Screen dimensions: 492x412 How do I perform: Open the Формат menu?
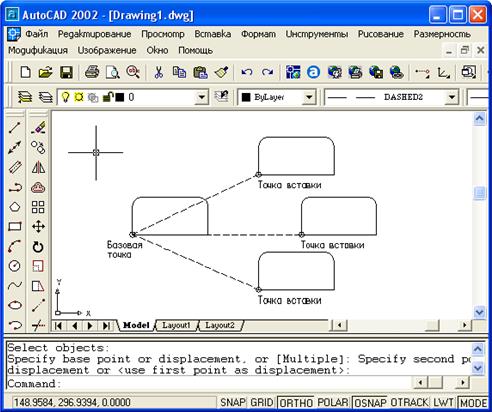(258, 34)
